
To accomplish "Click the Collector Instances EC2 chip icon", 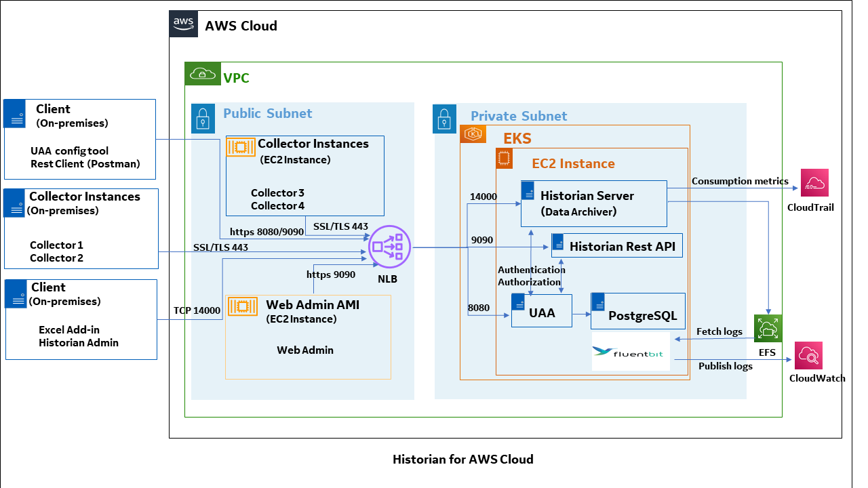I will 240,147.
